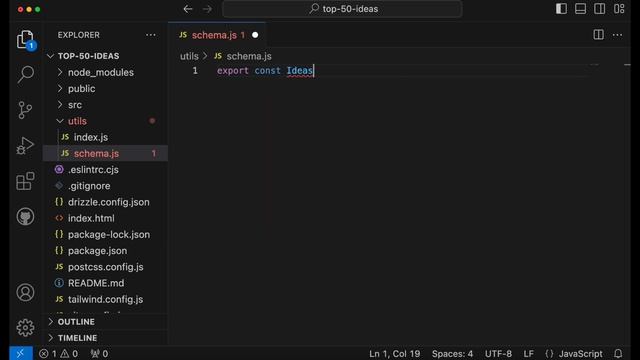Open notifications bell in status bar

(618, 353)
